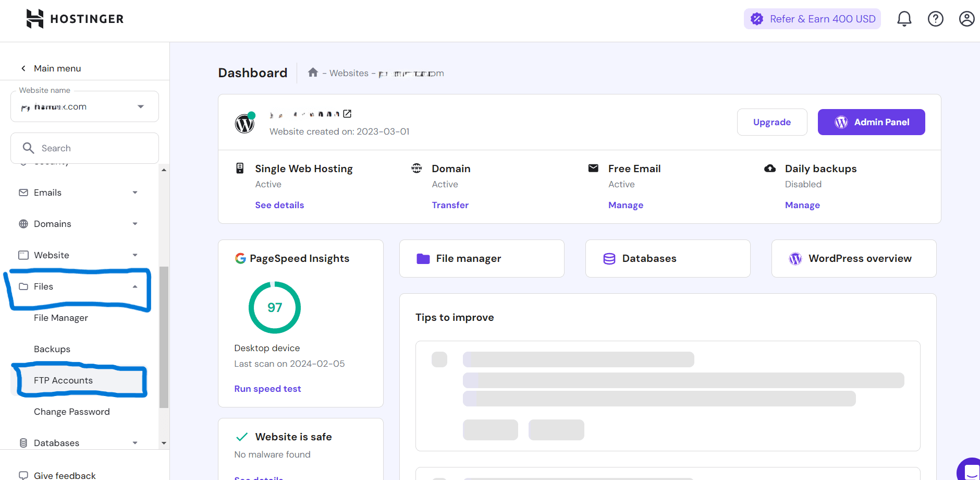Click Refer & Earn 400 USD
980x480 pixels.
pyautogui.click(x=812, y=19)
